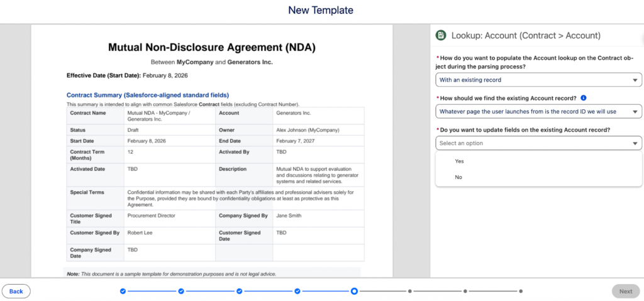Click the Mutual Non-Disclosure Agreement document title
The height and width of the screenshot is (301, 644).
click(x=211, y=47)
